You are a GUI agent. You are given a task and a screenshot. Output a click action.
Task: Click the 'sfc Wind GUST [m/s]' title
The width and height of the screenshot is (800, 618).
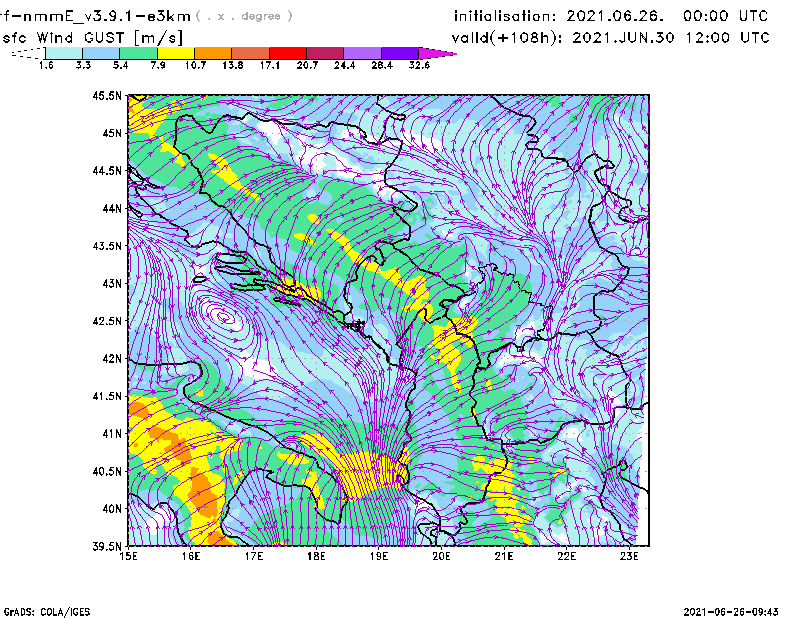[x=93, y=38]
